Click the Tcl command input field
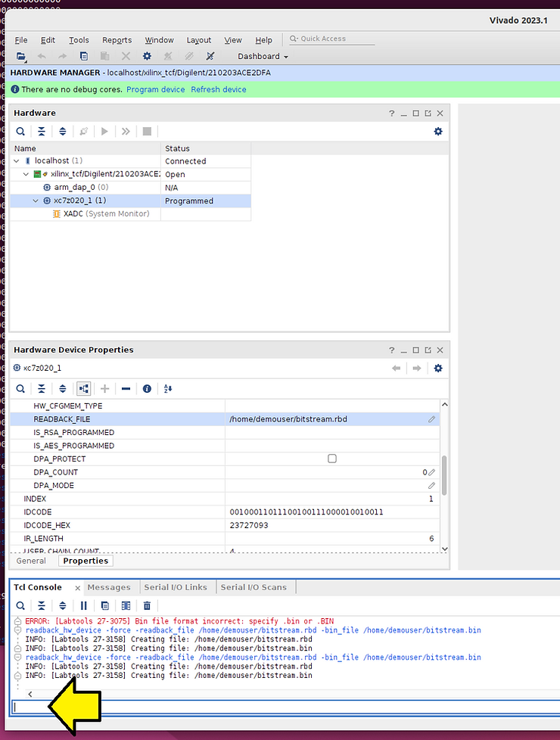 tap(285, 707)
